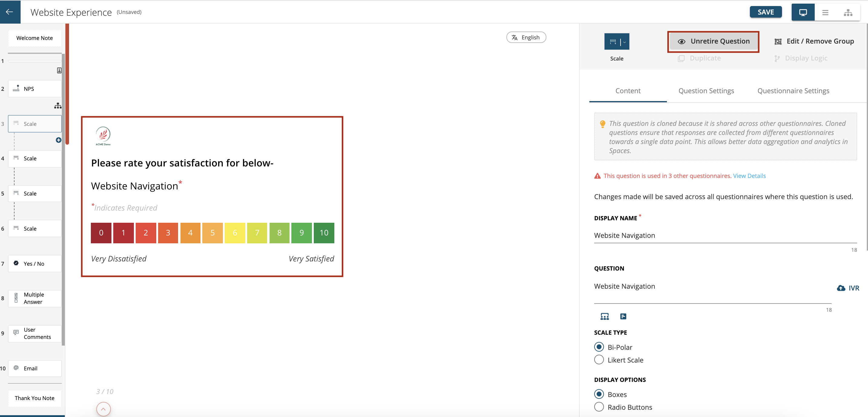Switch to desktop preview view
The height and width of the screenshot is (417, 868).
(x=803, y=12)
